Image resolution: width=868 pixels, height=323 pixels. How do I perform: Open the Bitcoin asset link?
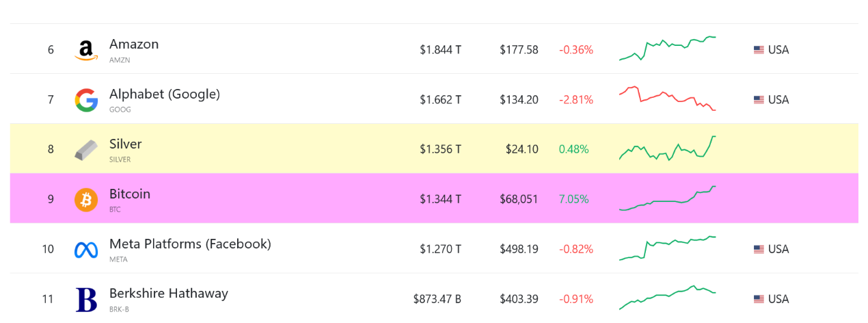[130, 194]
